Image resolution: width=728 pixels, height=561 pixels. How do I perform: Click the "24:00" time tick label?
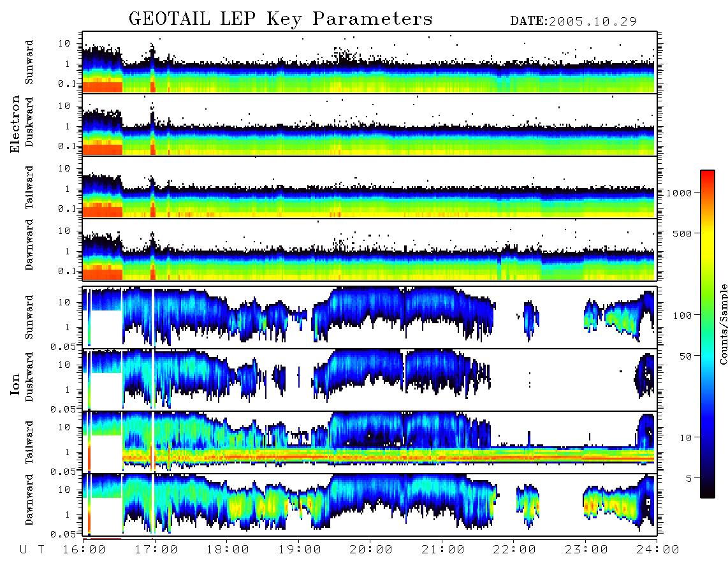(x=657, y=550)
